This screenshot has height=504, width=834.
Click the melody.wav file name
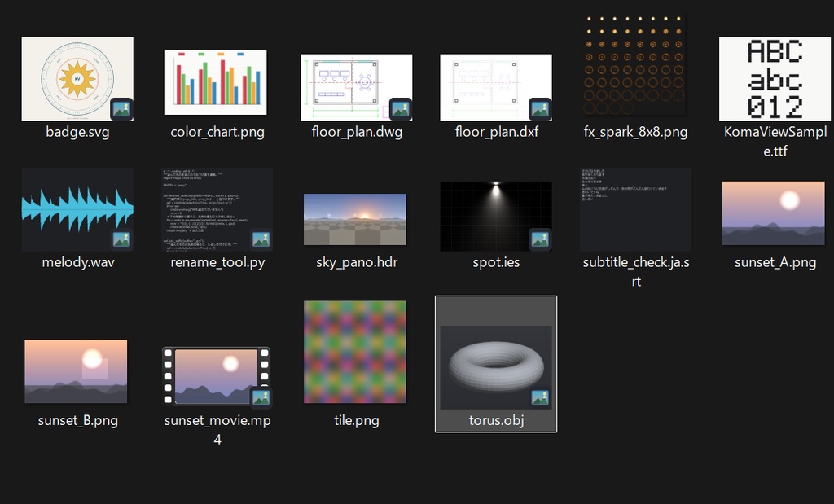point(77,262)
